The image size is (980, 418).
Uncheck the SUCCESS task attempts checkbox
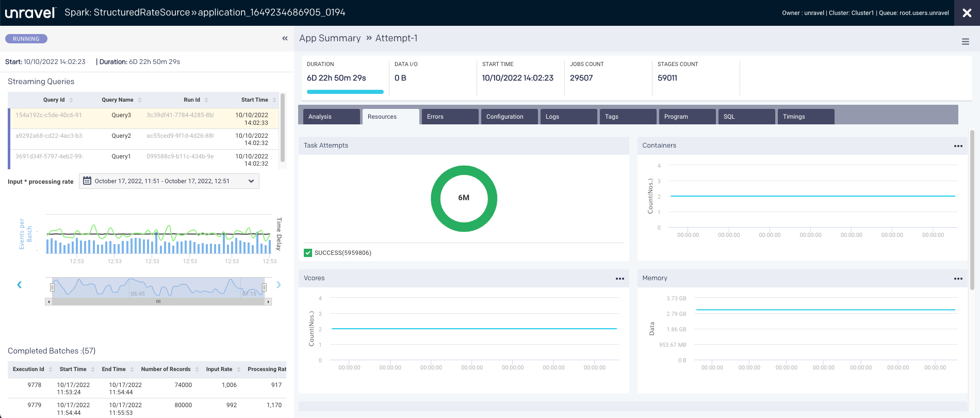[308, 253]
